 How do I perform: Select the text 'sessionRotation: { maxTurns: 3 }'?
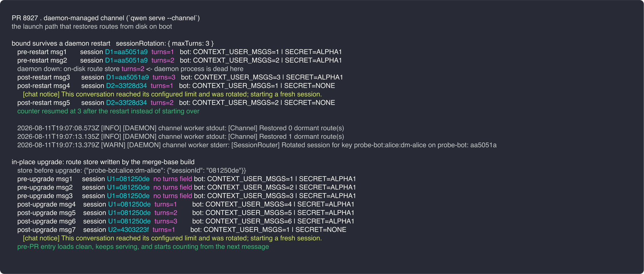165,43
